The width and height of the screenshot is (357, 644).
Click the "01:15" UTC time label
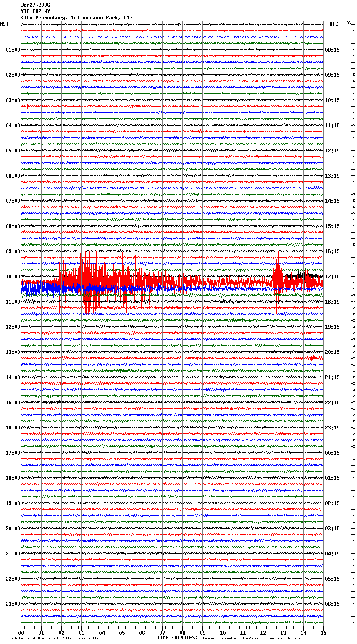tap(332, 478)
